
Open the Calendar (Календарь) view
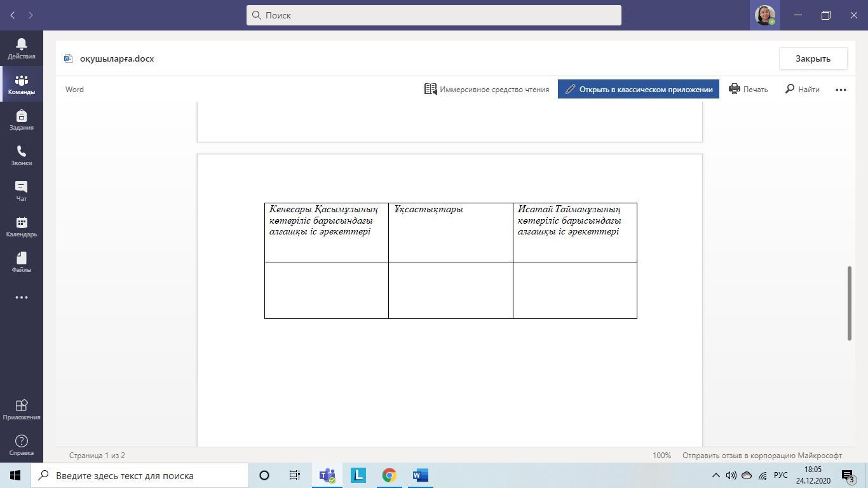[x=21, y=227]
